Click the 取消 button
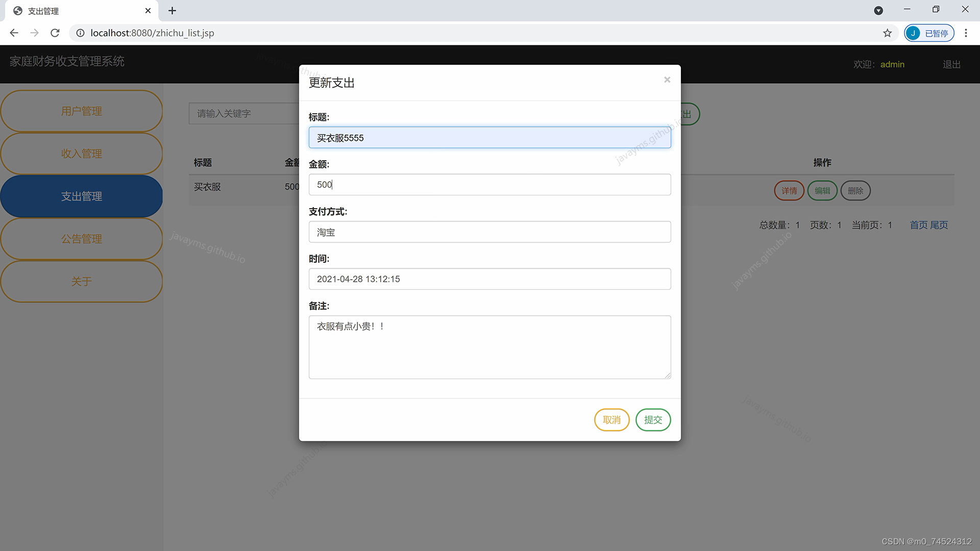This screenshot has width=980, height=551. 611,420
